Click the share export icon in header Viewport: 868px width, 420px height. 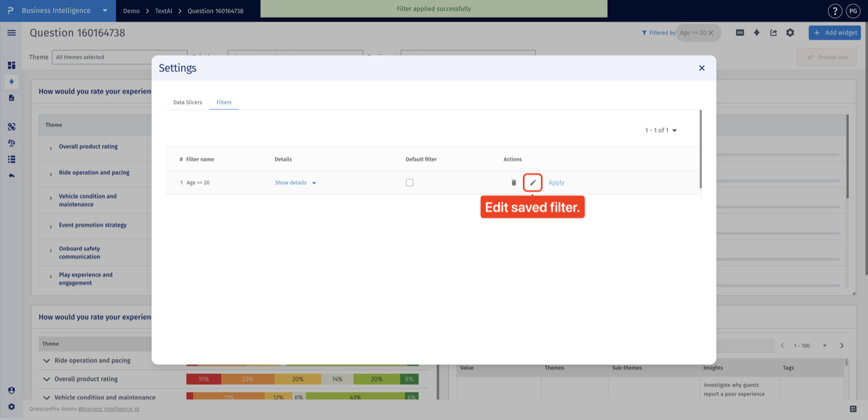coord(773,33)
